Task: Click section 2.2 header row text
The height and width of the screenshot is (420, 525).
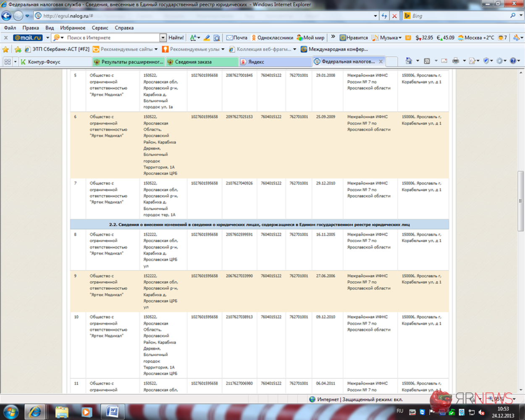Action: click(x=259, y=225)
